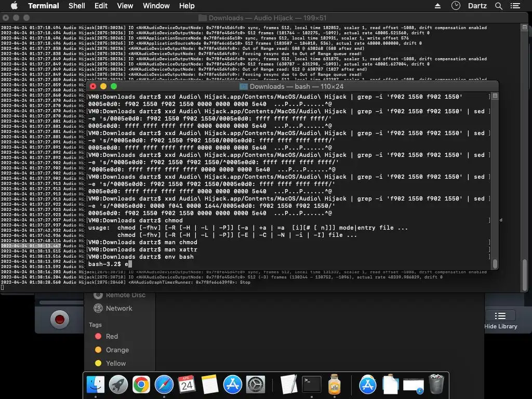The width and height of the screenshot is (532, 399).
Task: Open the Terminal application menu
Action: 44,6
